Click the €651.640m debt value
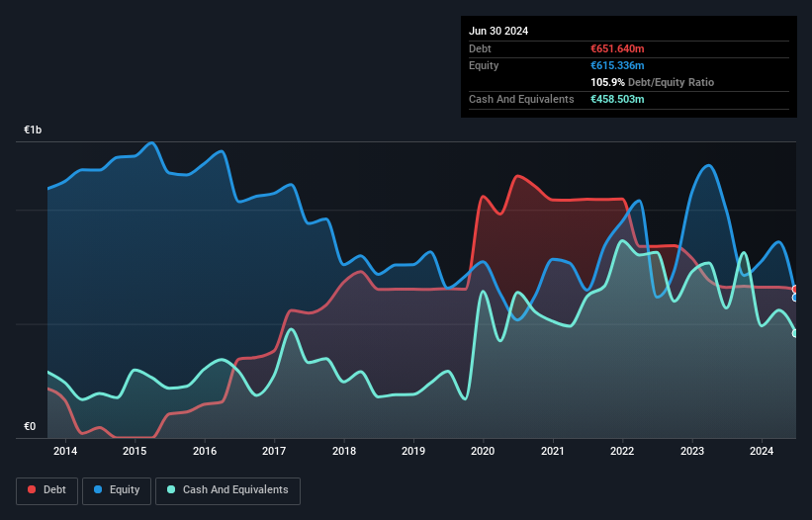 pyautogui.click(x=617, y=48)
